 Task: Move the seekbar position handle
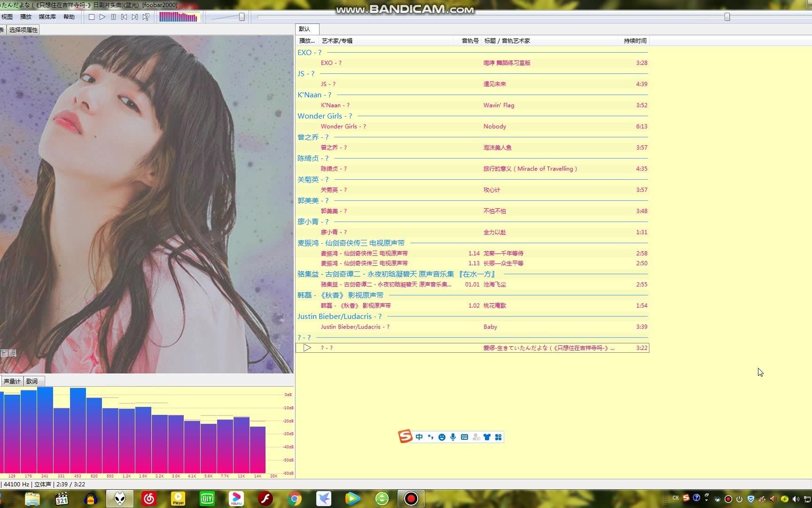(727, 17)
